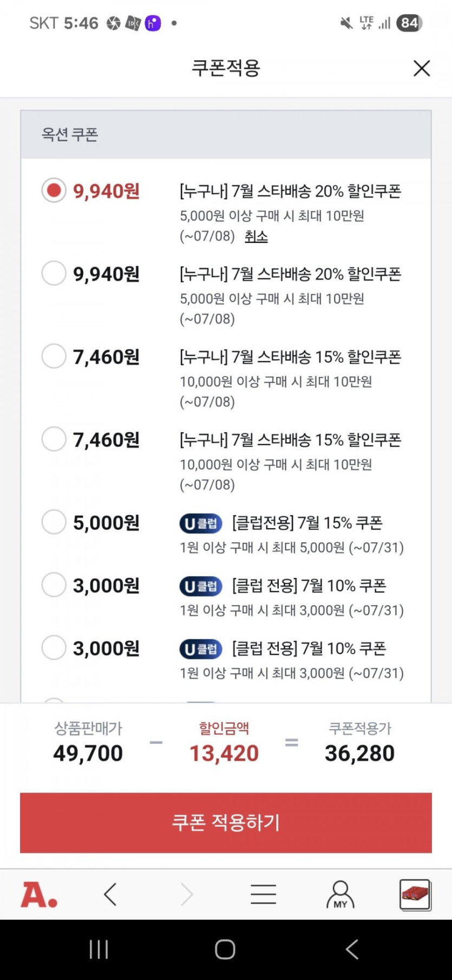This screenshot has height=980, width=452.
Task: Choose the 5,000원 club 15% coupon radio
Action: click(54, 522)
